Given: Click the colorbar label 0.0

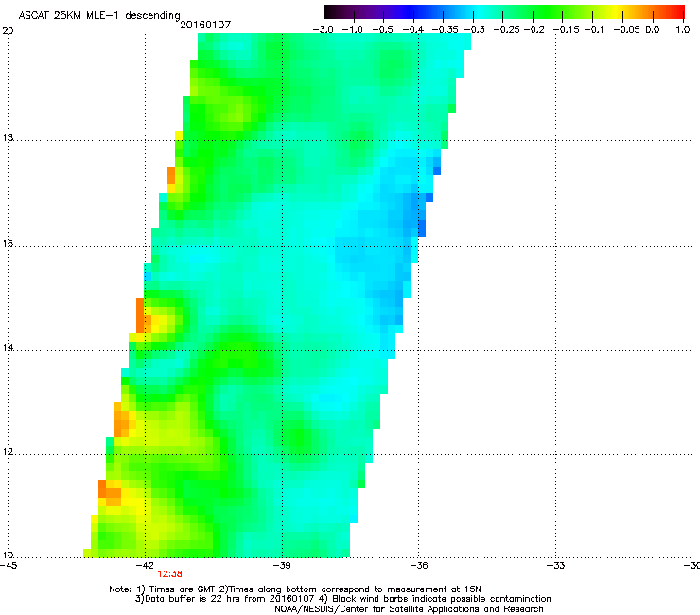Looking at the screenshot, I should tap(653, 30).
